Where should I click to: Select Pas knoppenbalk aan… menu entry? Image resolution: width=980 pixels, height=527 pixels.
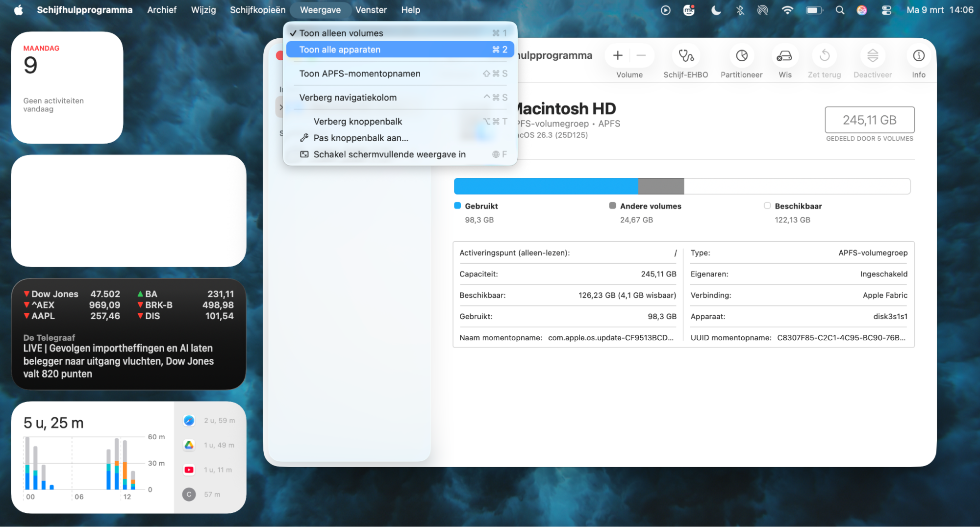point(360,138)
